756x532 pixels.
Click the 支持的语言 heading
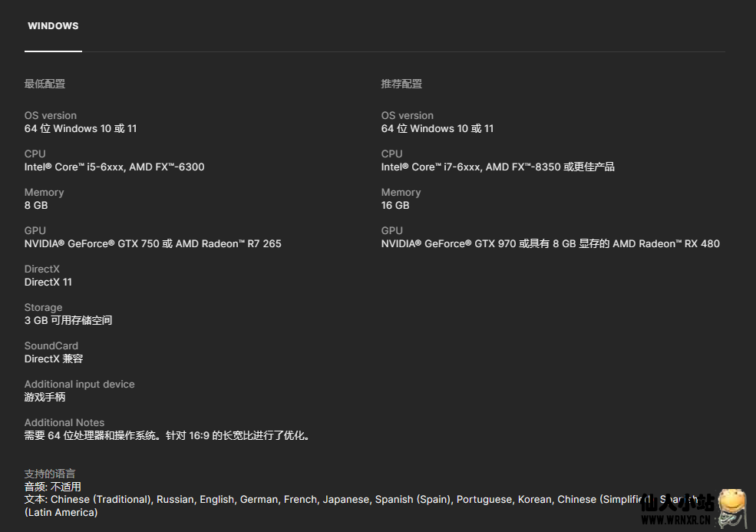(50, 474)
